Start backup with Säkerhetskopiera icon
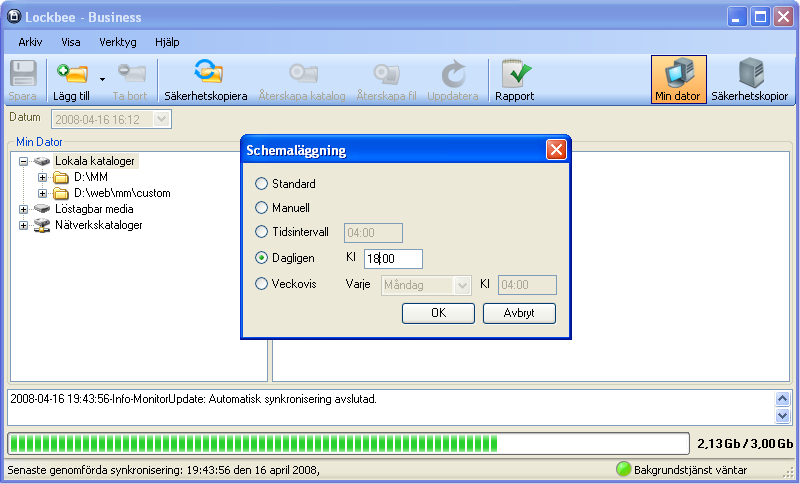The width and height of the screenshot is (800, 484). point(208,72)
